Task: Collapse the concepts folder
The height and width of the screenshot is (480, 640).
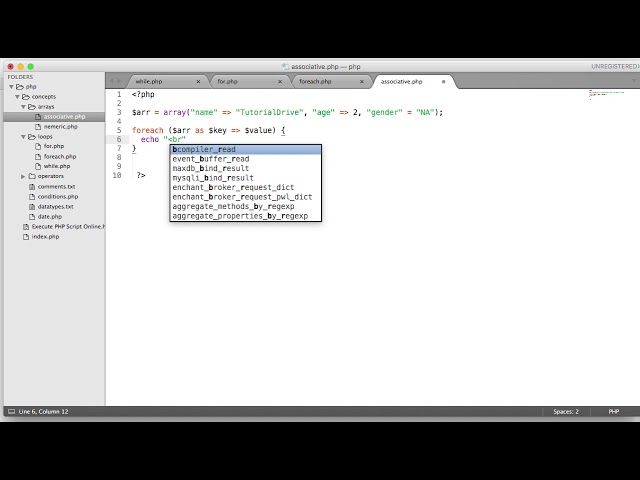Action: [x=18, y=97]
